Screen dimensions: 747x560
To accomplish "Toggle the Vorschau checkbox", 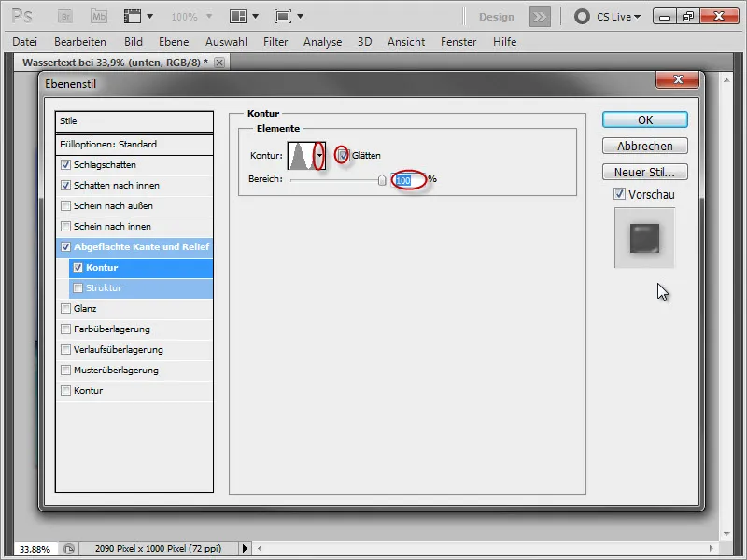I will [619, 194].
